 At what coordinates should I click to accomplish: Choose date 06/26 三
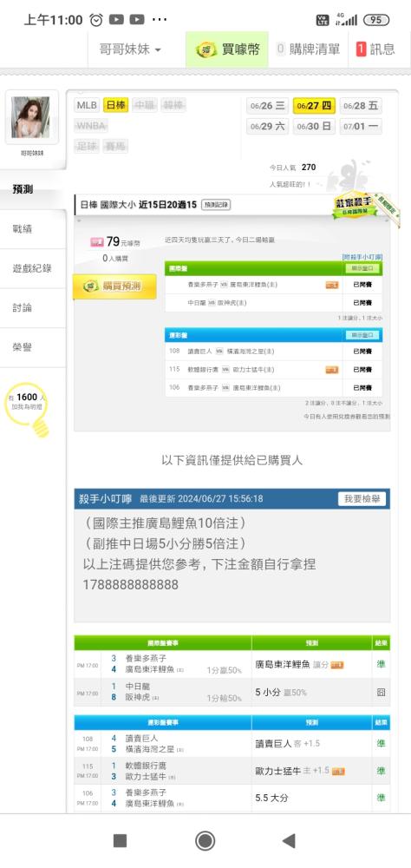267,106
